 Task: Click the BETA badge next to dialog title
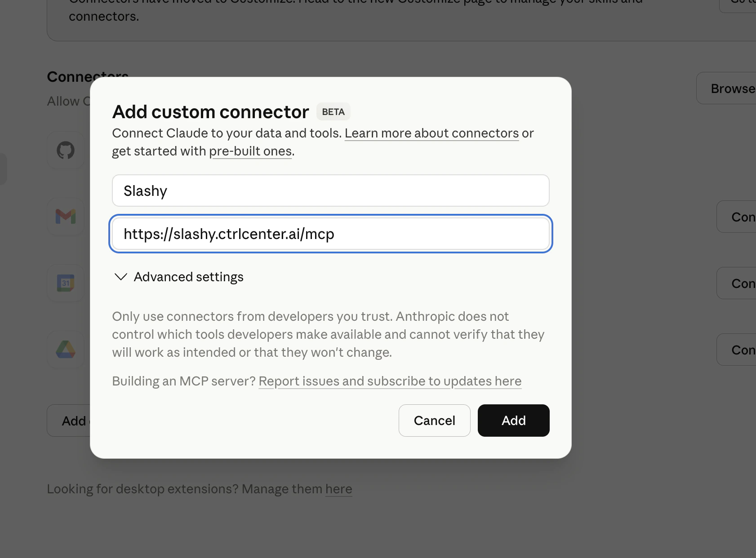coord(333,111)
